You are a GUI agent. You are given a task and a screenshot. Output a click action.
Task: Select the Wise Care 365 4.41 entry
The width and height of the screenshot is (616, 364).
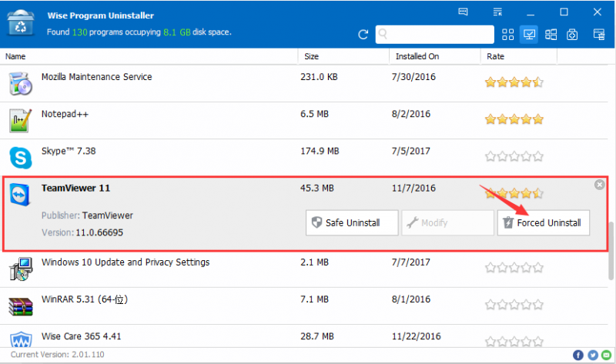[304, 336]
